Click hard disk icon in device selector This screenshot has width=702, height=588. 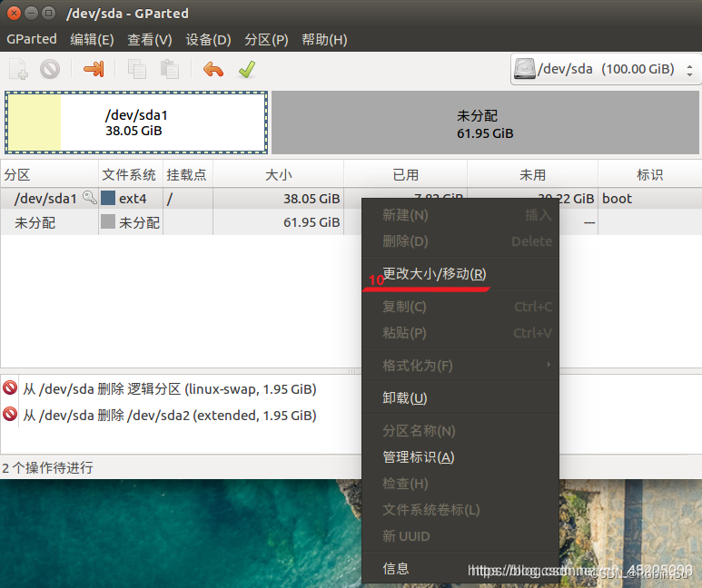(x=524, y=69)
